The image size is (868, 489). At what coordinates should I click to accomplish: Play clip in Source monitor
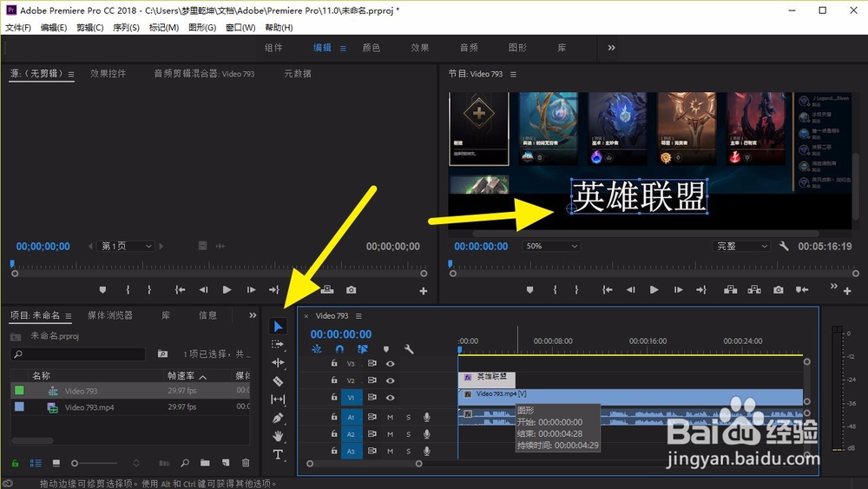[x=227, y=289]
